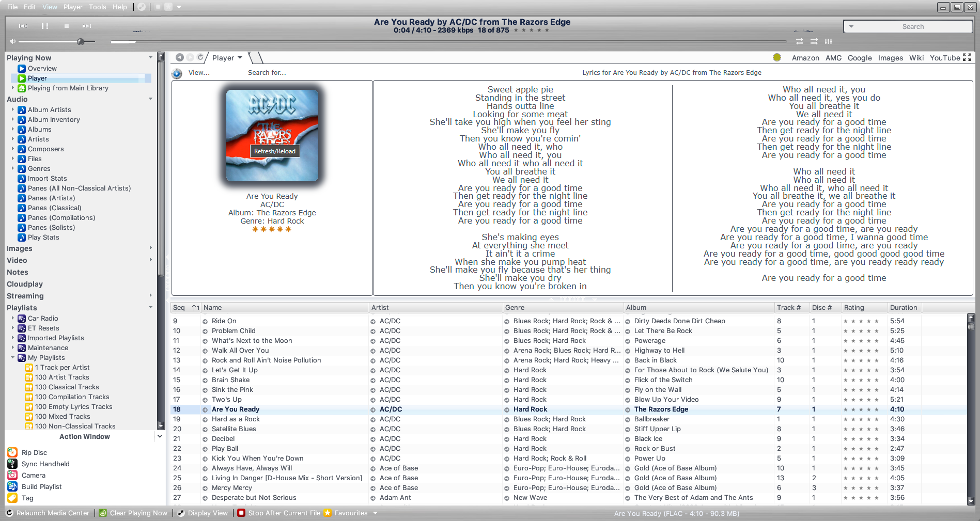980x521 pixels.
Task: Set rating stars for Ride On row
Action: [861, 321]
